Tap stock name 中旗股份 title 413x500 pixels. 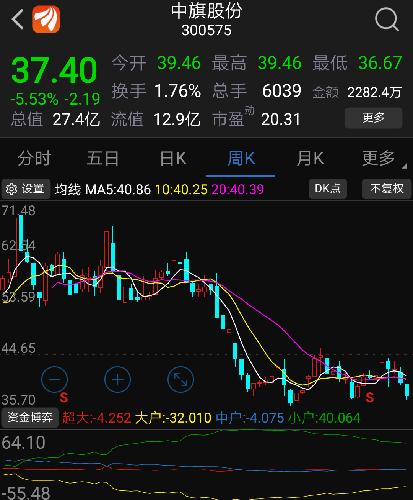[x=206, y=11]
